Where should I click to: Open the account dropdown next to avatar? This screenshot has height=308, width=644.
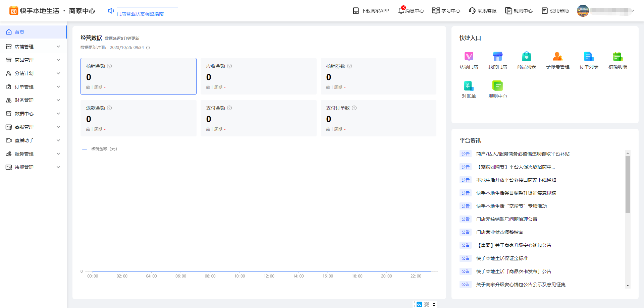click(x=633, y=11)
